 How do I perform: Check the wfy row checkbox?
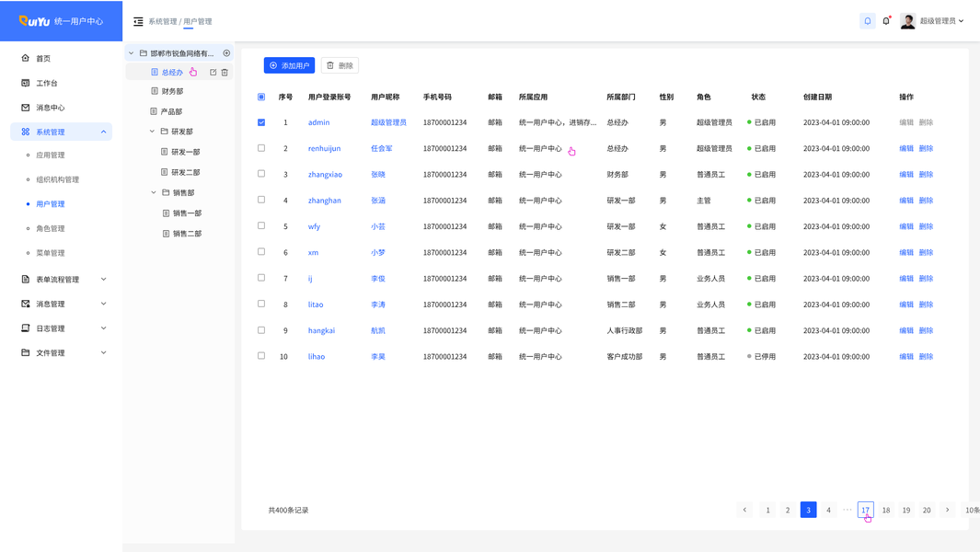click(261, 225)
